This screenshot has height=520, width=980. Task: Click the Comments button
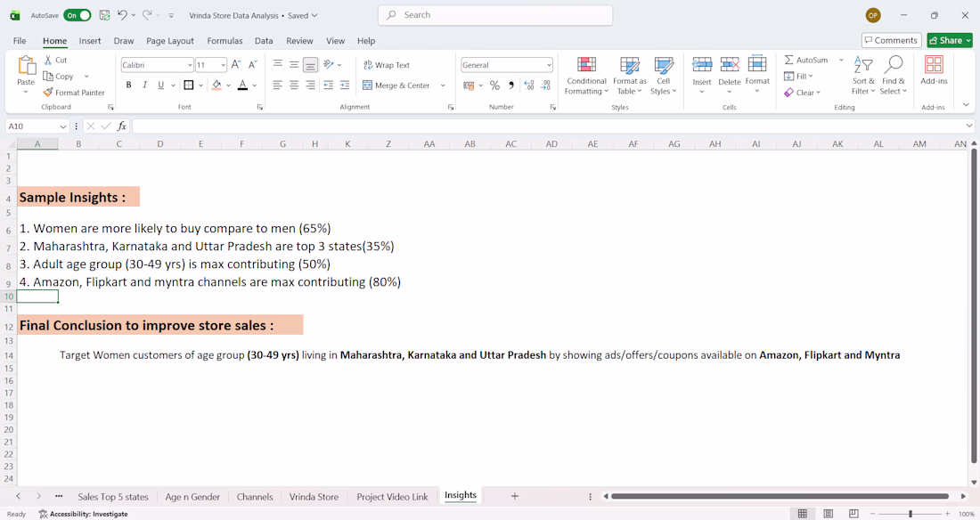pos(891,40)
